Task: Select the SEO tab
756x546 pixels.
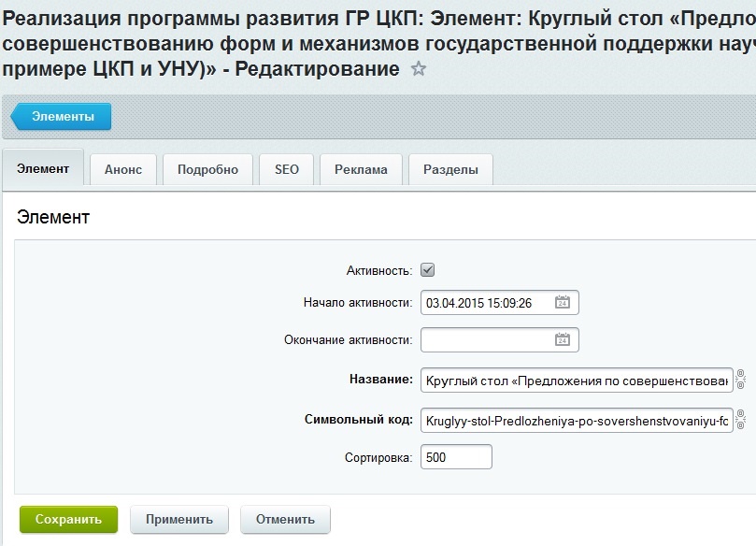Action: tap(286, 169)
